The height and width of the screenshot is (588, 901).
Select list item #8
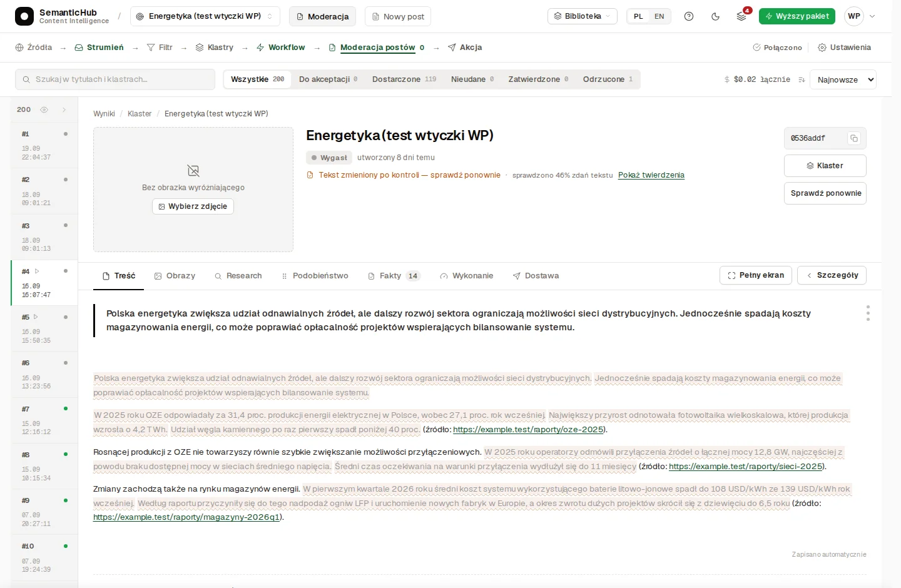44,466
